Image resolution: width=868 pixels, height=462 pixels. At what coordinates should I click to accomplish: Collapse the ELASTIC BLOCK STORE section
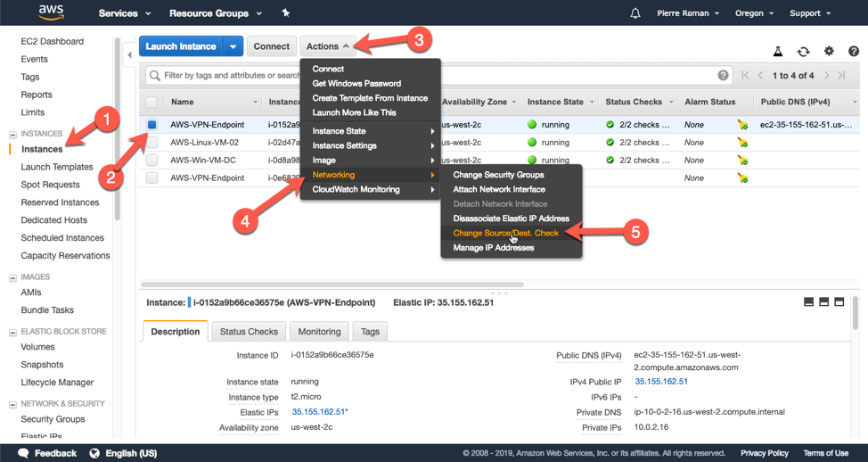point(12,333)
